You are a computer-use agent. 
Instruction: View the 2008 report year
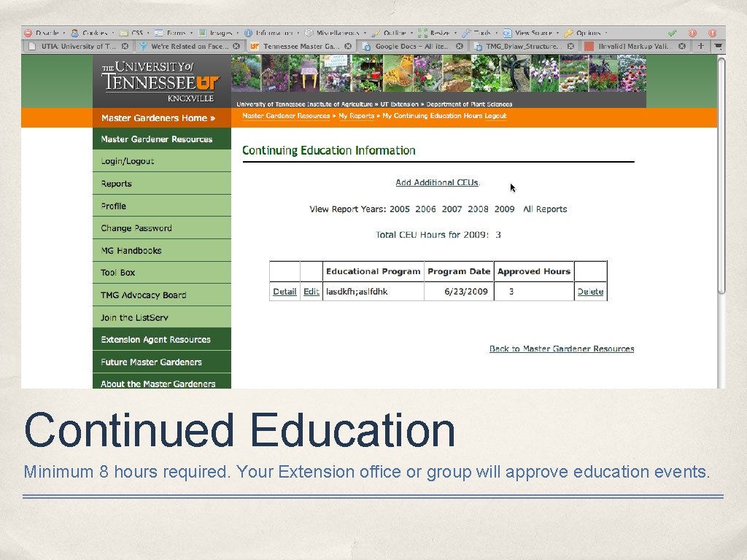pos(478,209)
